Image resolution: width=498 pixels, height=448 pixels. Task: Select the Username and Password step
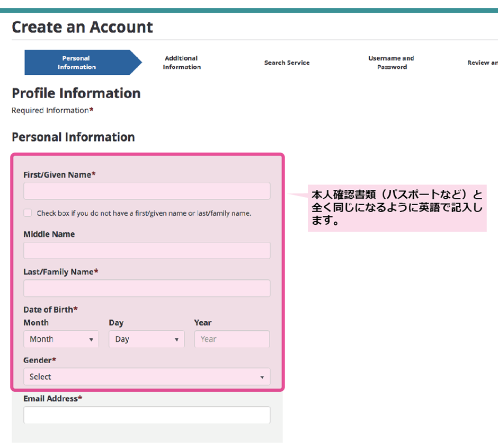coord(392,63)
